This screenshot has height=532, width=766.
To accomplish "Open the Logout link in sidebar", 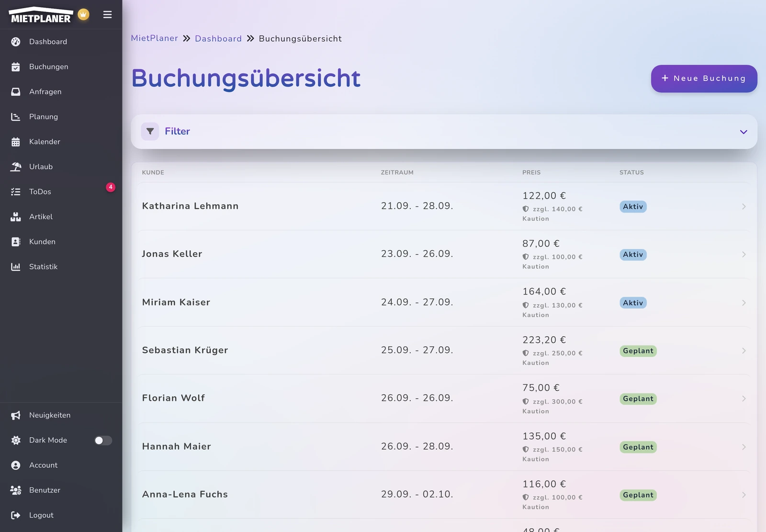I will click(61, 515).
